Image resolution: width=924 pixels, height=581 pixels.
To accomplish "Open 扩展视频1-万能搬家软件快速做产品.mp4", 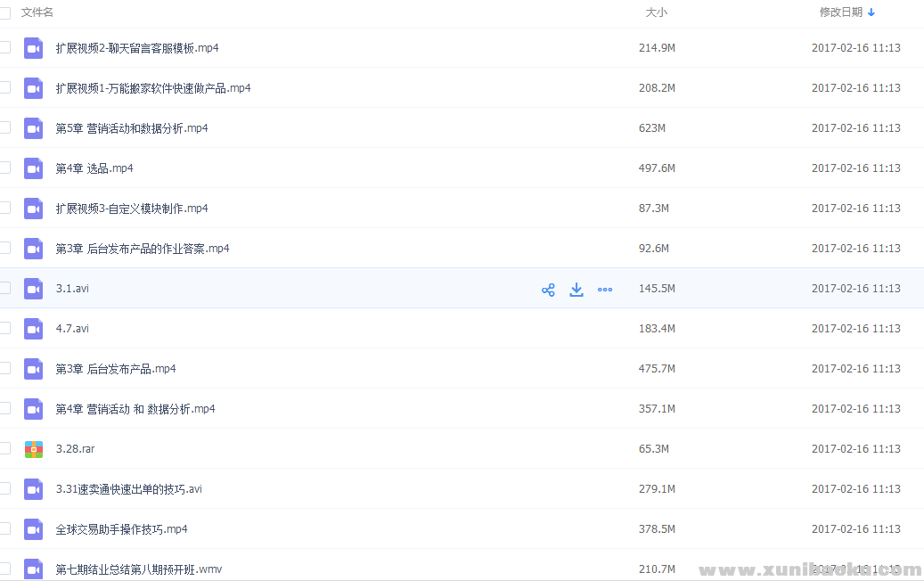I will click(x=153, y=88).
